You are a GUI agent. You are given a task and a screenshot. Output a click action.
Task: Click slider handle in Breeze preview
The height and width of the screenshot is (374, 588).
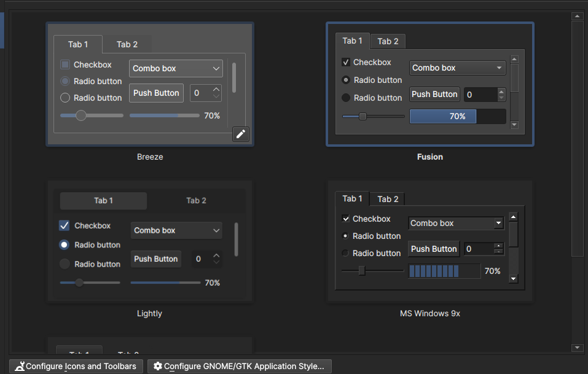tap(81, 115)
